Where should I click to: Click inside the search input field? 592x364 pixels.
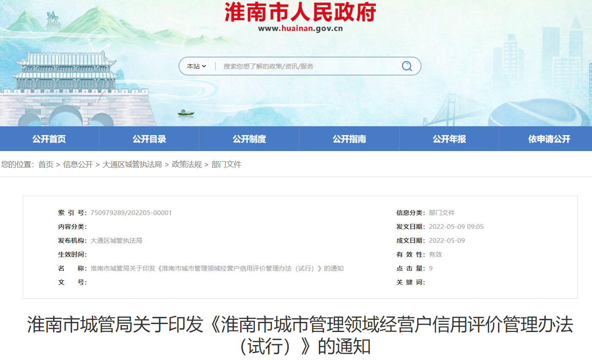pos(303,66)
